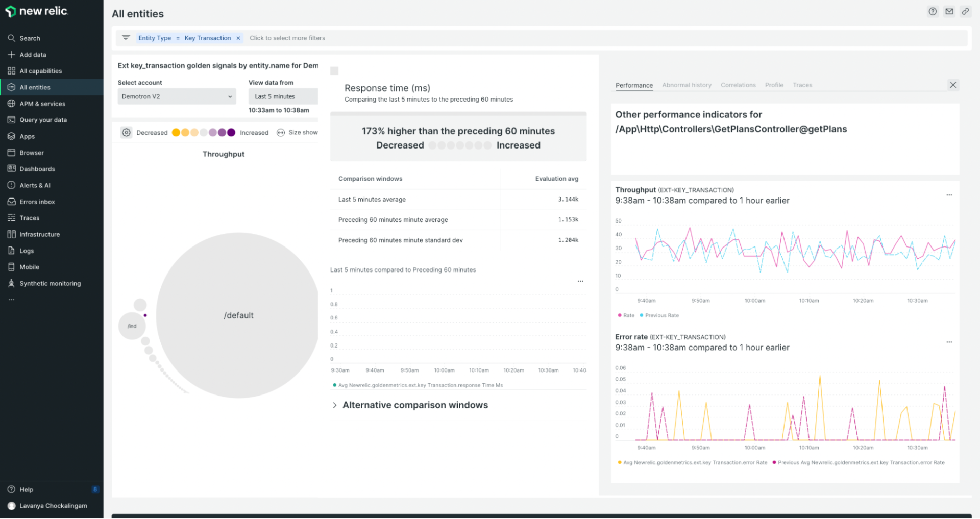The height and width of the screenshot is (519, 980).
Task: Open the Abnormal history tab
Action: [687, 85]
